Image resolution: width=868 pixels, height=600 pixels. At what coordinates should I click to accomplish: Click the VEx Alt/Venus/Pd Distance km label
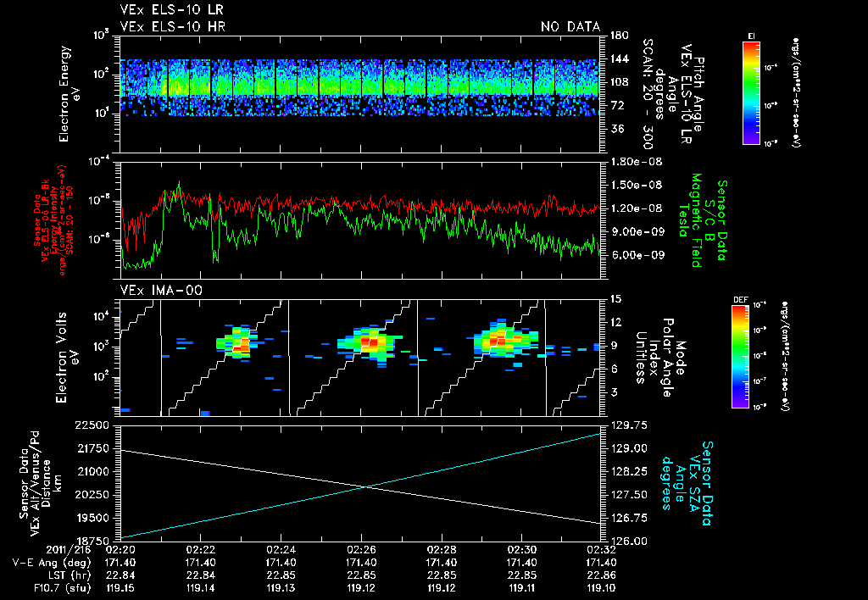pos(41,484)
